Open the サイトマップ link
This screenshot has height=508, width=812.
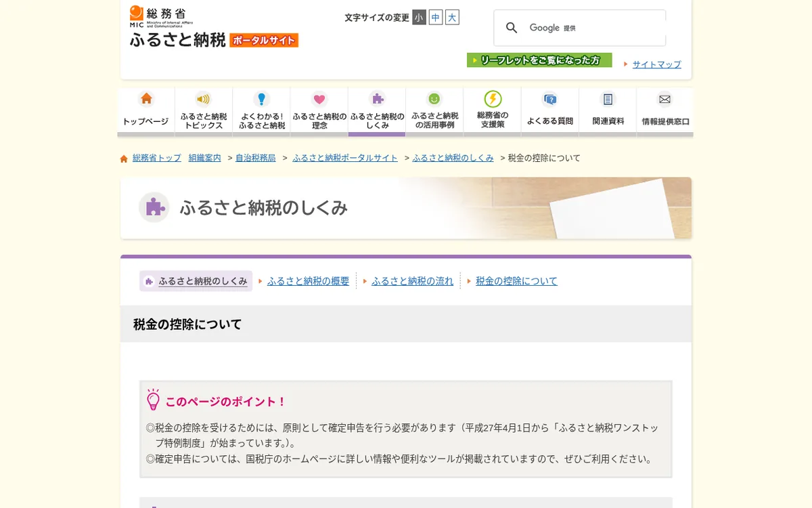tap(657, 64)
